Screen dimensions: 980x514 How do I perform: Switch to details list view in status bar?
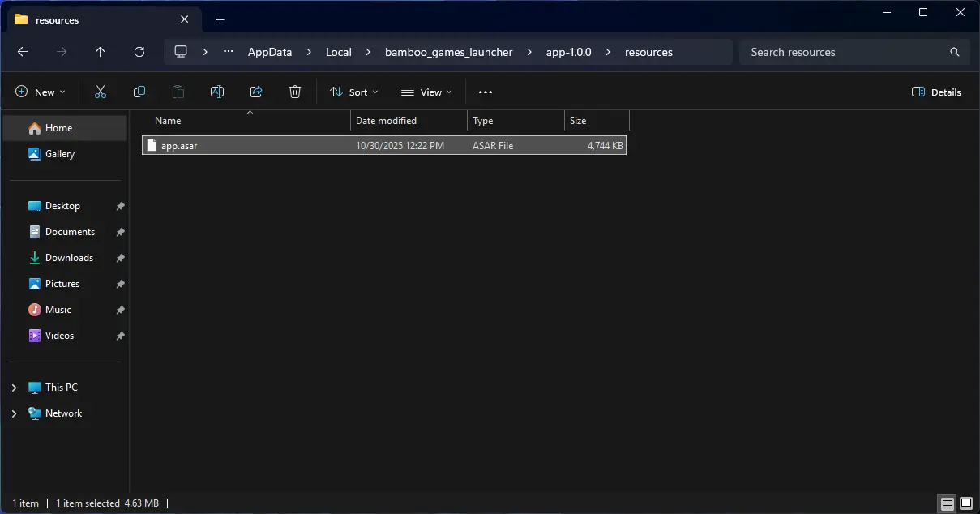[947, 503]
